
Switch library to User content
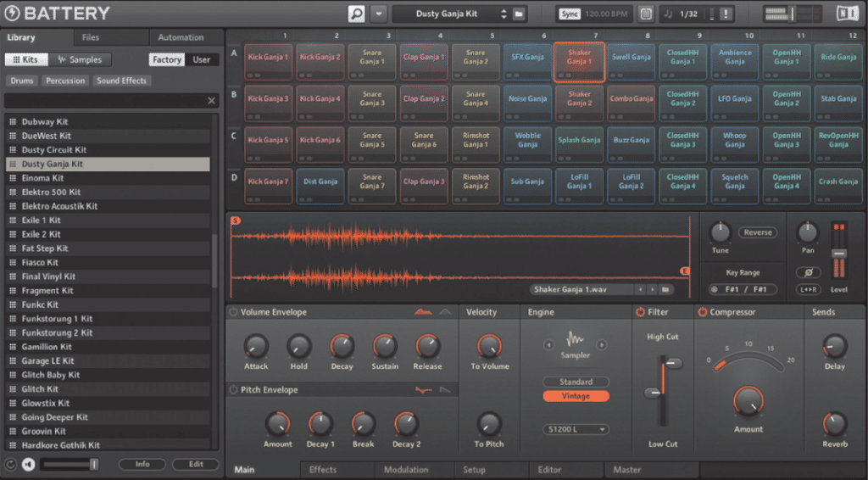pyautogui.click(x=202, y=59)
